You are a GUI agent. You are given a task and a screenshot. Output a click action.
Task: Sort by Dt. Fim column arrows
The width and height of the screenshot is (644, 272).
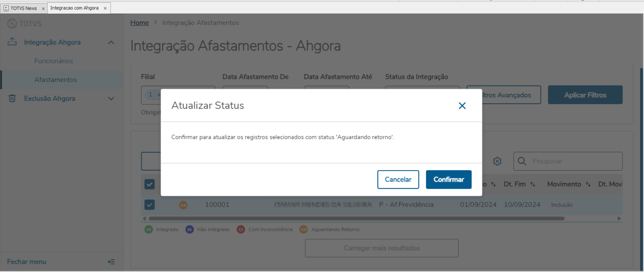point(533,184)
